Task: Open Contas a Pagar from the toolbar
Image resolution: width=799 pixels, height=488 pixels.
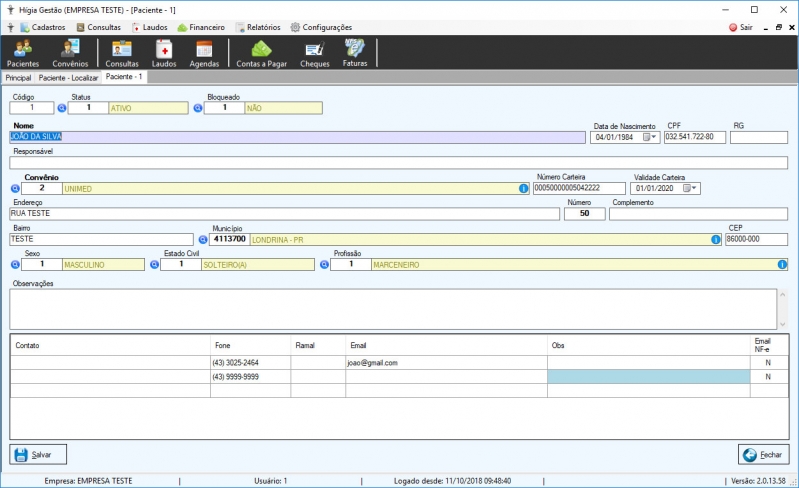Action: 261,53
